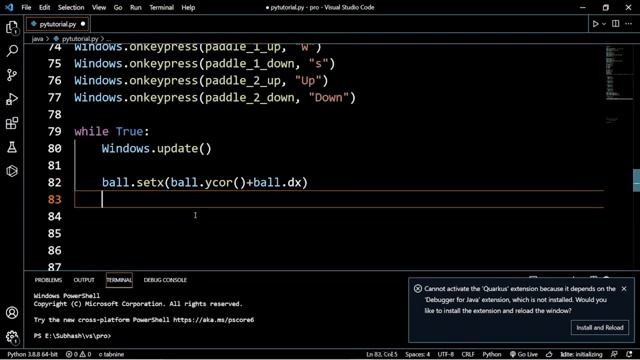Switch to the OUTPUT panel tab
Screen dimensions: 640x360
point(84,280)
